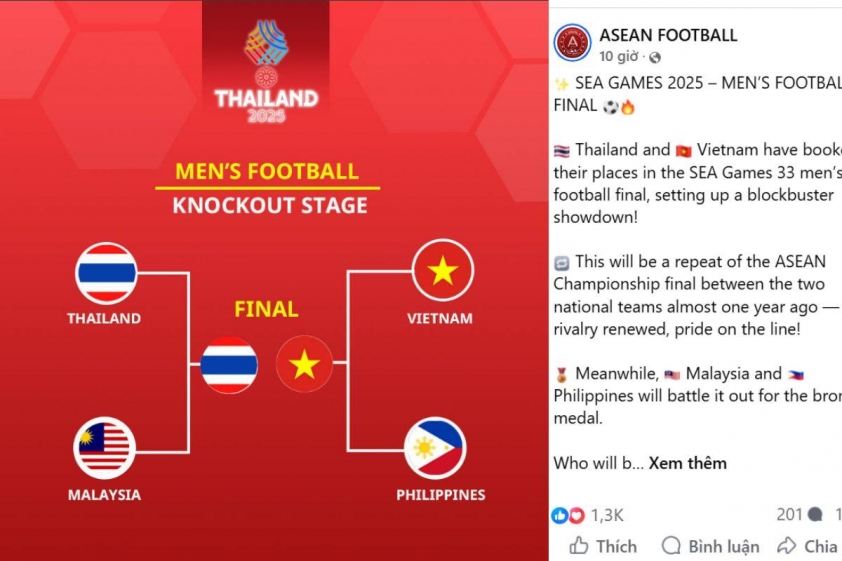The width and height of the screenshot is (842, 561).
Task: Click the Thailand flag in the final
Action: (229, 365)
